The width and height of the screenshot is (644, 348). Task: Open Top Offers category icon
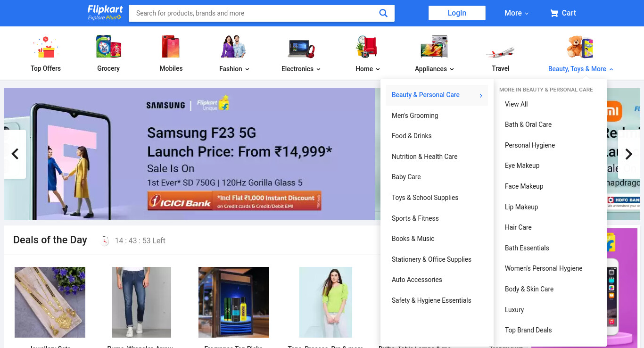46,47
